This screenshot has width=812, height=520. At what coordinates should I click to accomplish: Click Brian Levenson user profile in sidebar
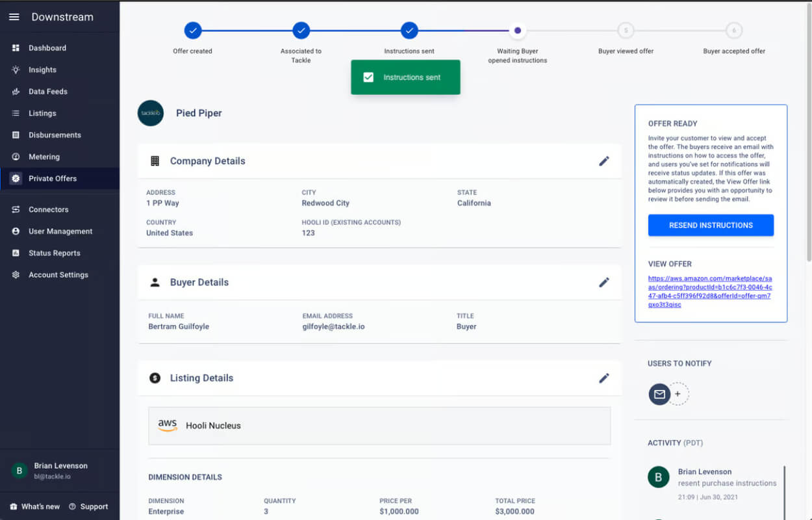coord(60,471)
